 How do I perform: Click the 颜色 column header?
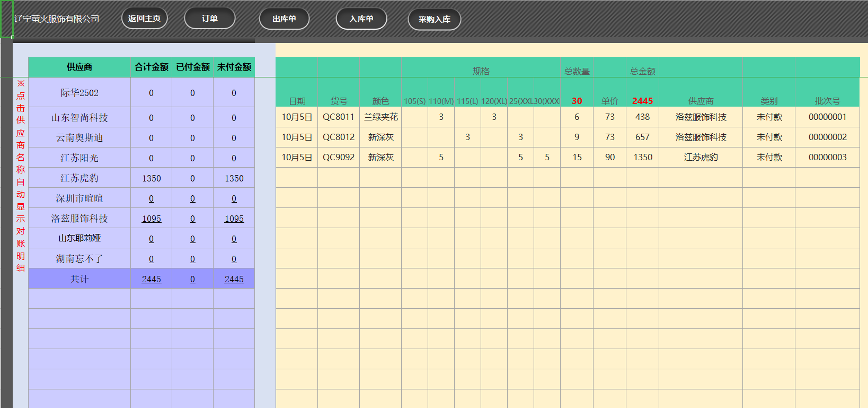[380, 101]
